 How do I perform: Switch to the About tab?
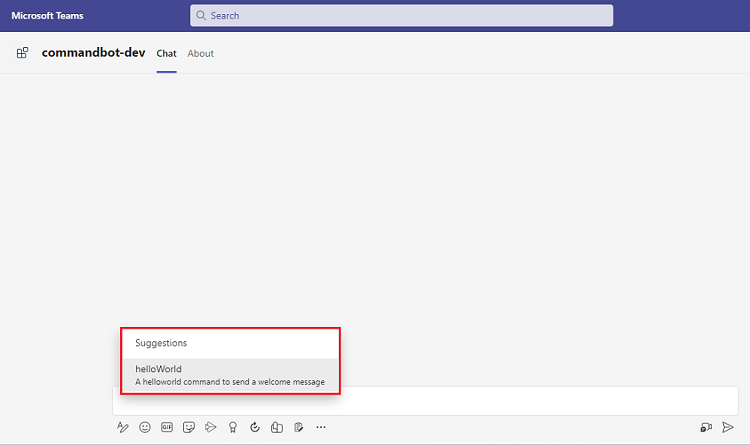(200, 54)
